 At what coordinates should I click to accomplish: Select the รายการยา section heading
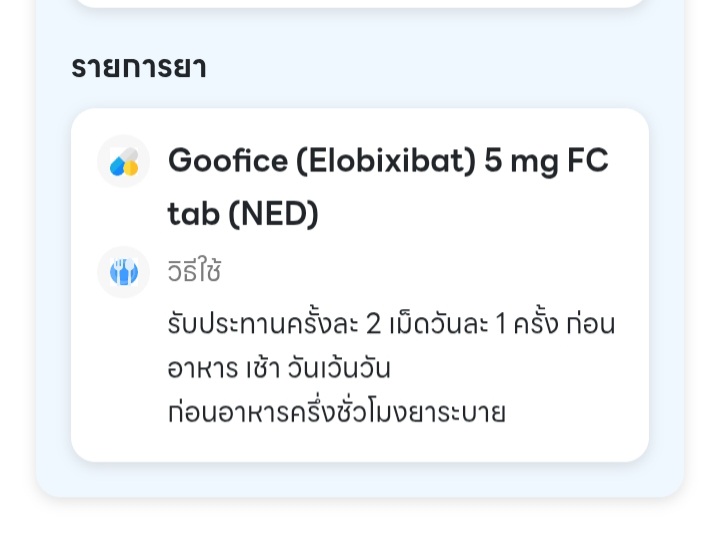pyautogui.click(x=138, y=68)
